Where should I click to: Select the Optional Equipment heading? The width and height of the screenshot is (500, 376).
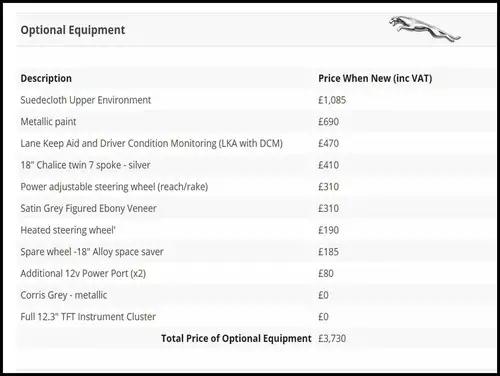(x=73, y=30)
